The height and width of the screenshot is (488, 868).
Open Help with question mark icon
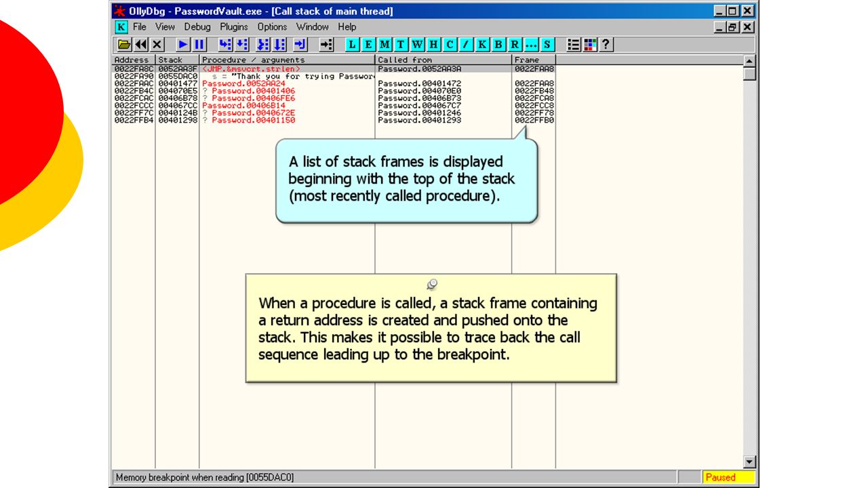point(606,45)
